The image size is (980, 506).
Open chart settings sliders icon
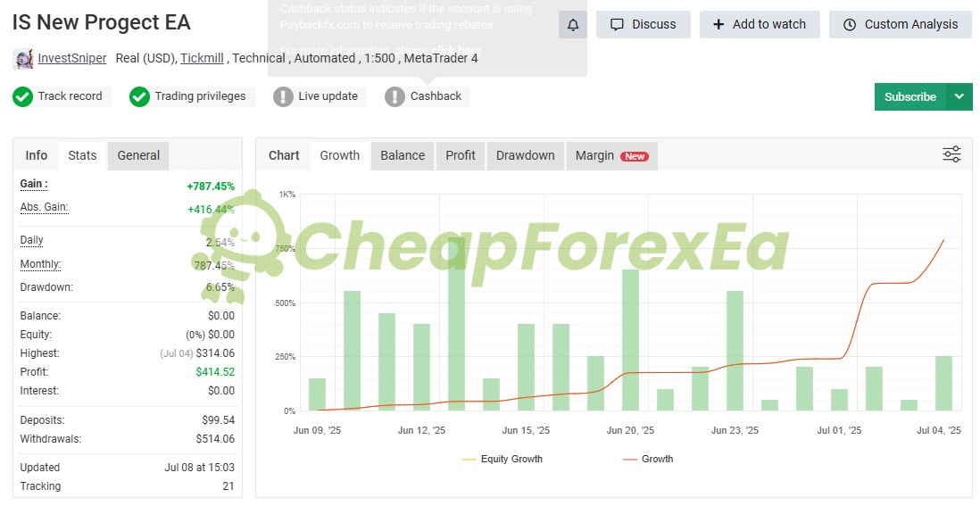[x=951, y=154]
